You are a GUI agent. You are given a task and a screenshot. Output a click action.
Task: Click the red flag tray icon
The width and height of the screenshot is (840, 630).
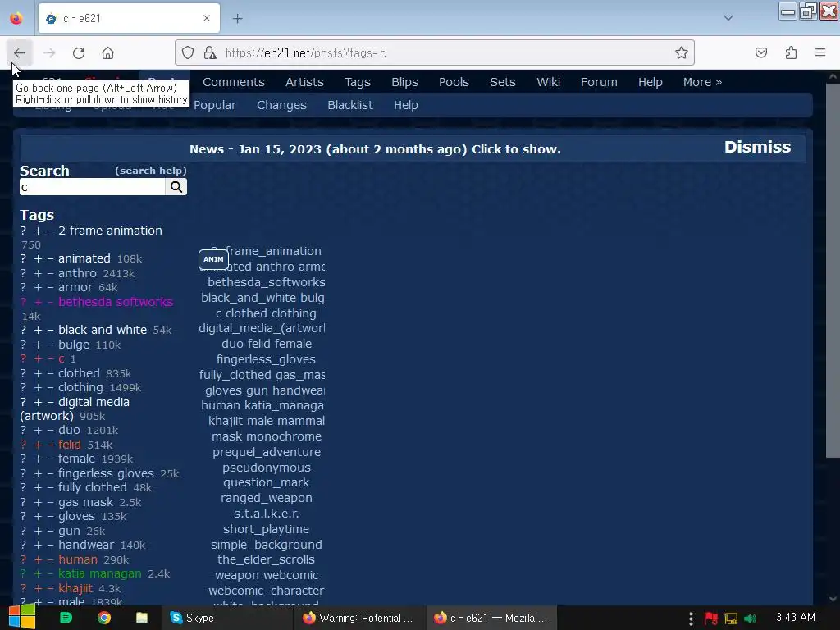(711, 619)
